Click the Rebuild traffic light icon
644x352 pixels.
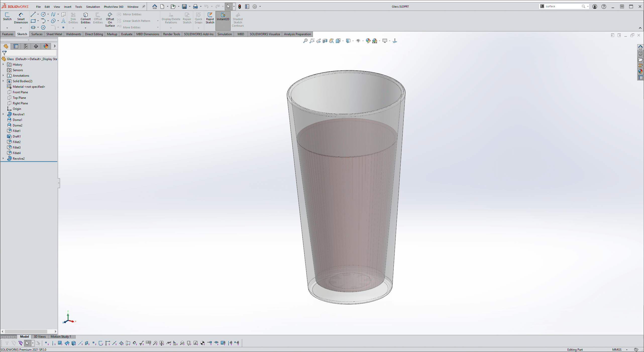tap(240, 7)
